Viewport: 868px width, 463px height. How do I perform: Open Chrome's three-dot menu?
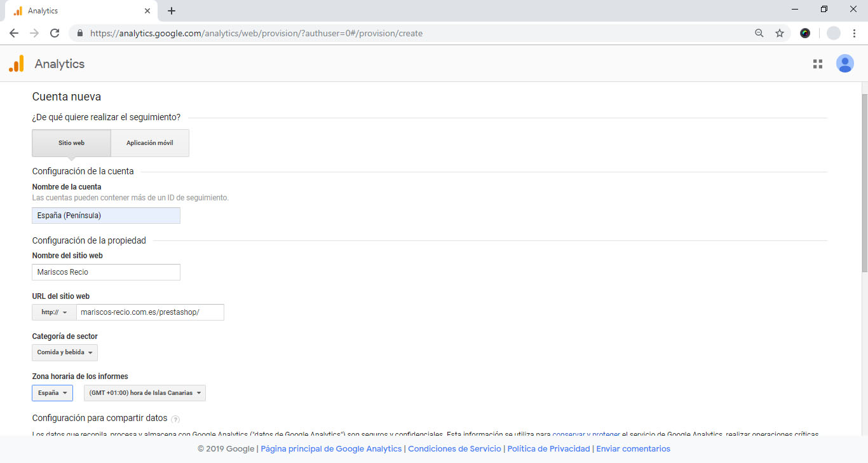click(x=855, y=33)
